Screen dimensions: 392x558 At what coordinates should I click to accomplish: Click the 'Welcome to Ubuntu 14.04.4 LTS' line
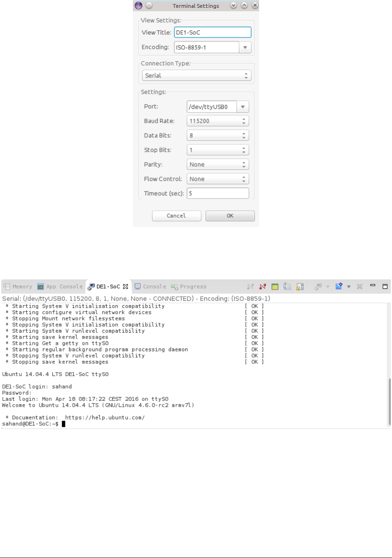98,405
